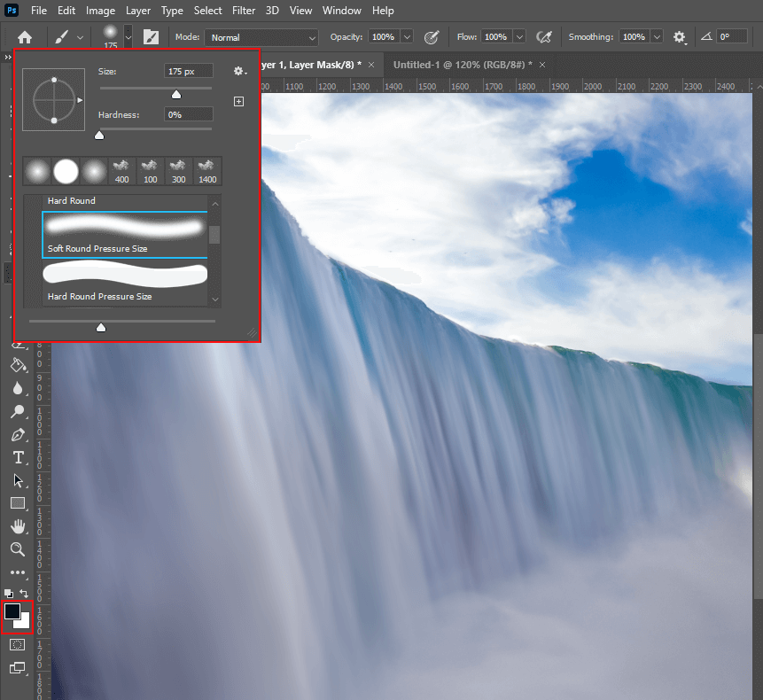Click the Opacity value field
Screen dimensions: 763x700
384,37
